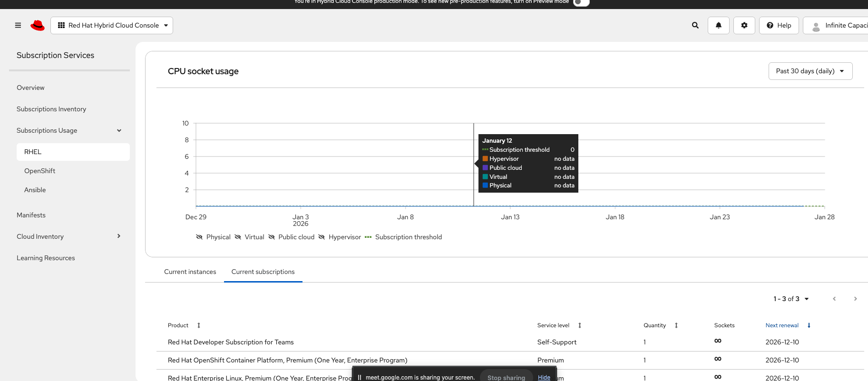Viewport: 868px width, 381px height.
Task: Select the OpenShift Container Platform, Premium row
Action: (510, 360)
